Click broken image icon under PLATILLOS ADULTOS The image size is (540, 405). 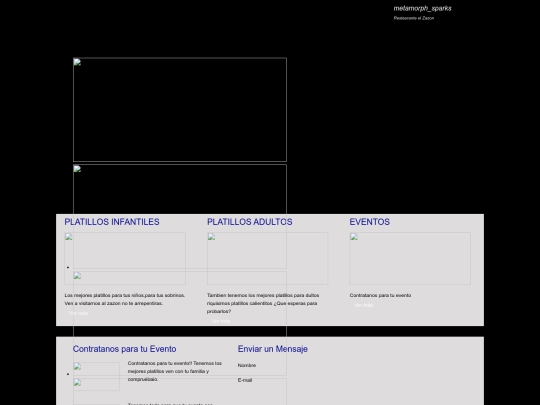211,237
